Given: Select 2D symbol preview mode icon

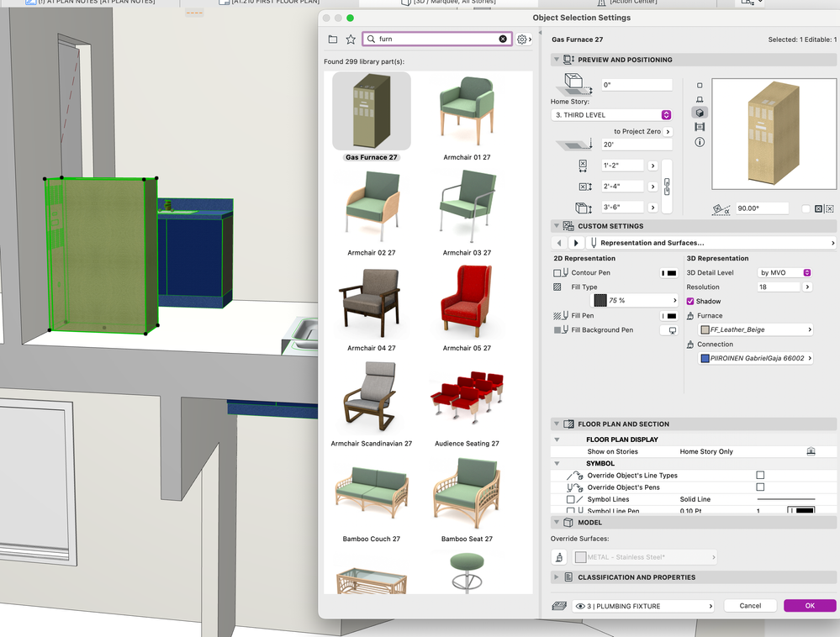Looking at the screenshot, I should (x=700, y=85).
